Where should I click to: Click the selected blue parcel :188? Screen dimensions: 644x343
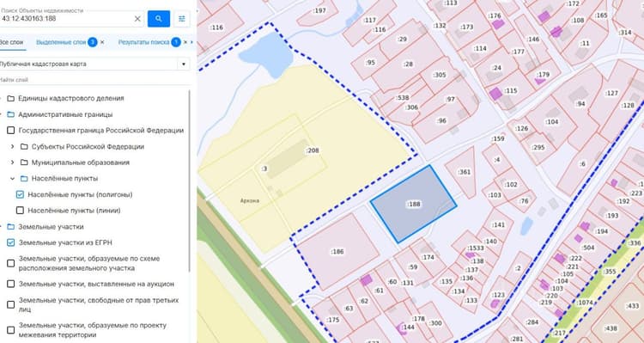click(x=413, y=204)
